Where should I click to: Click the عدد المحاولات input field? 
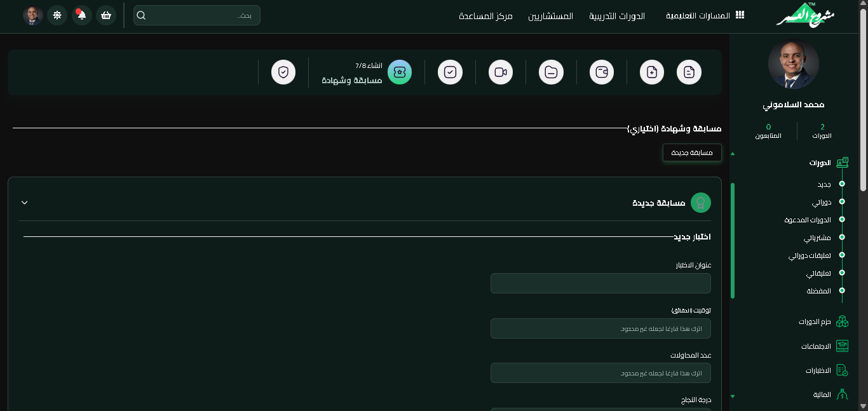[x=600, y=373]
